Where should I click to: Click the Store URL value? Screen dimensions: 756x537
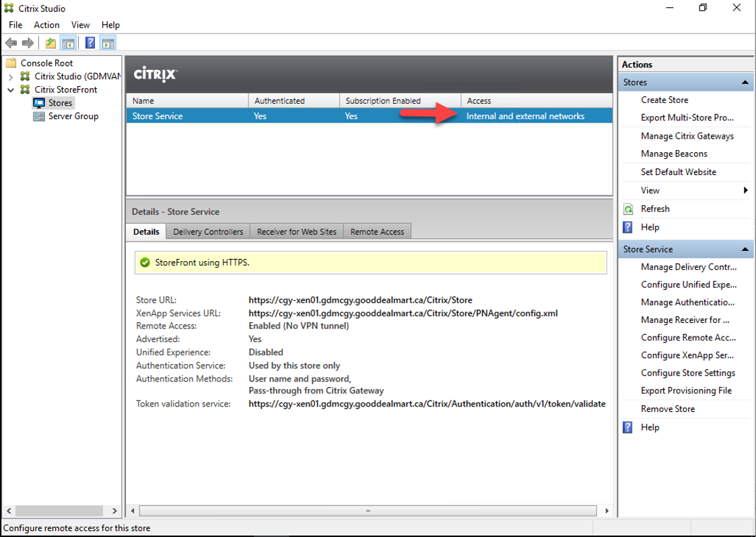(x=360, y=300)
